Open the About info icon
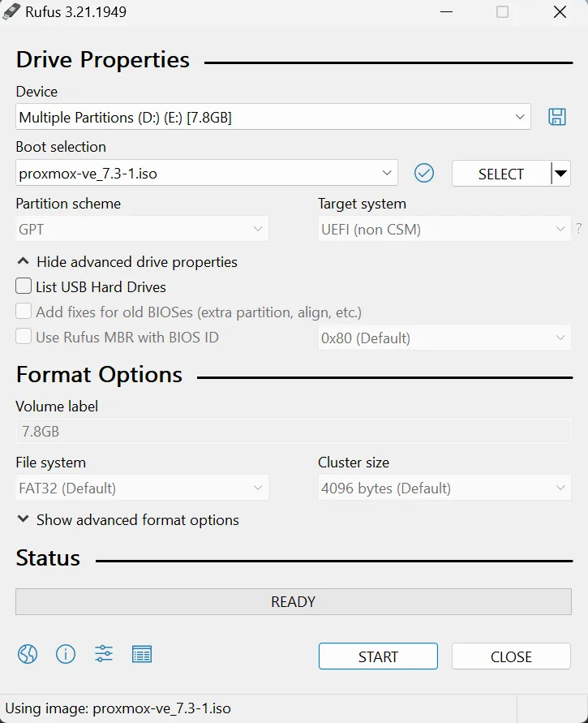 click(66, 654)
